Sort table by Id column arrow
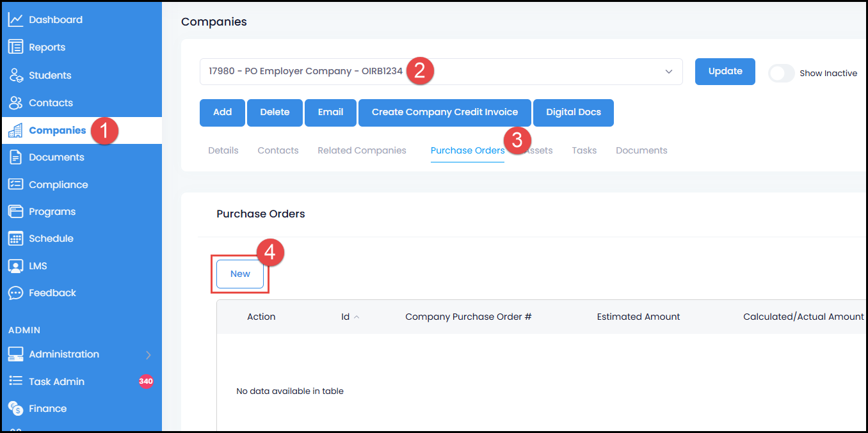 357,317
